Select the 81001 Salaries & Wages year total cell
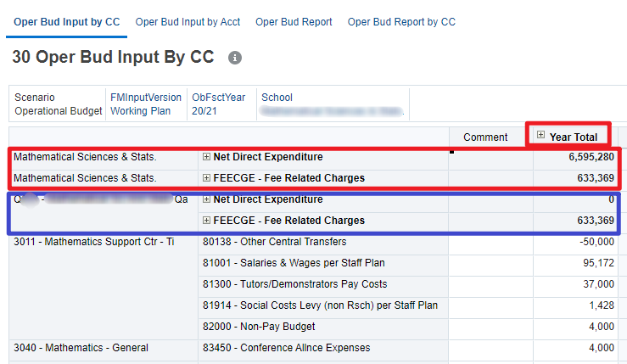The width and height of the screenshot is (627, 364). click(575, 263)
